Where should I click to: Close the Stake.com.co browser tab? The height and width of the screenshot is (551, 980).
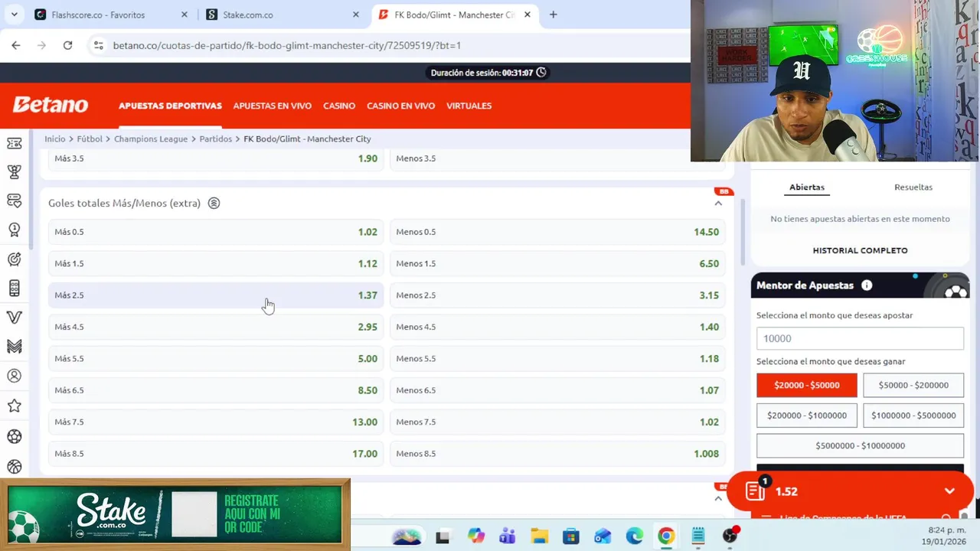356,15
